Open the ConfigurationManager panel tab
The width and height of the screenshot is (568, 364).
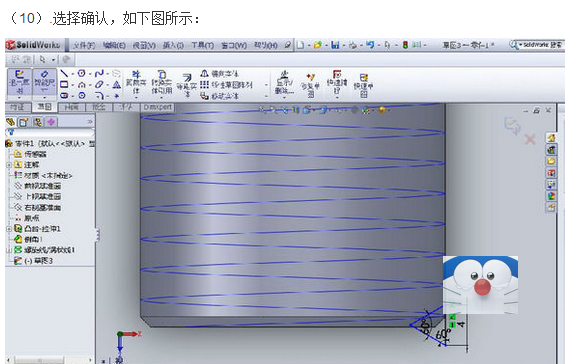(x=37, y=122)
